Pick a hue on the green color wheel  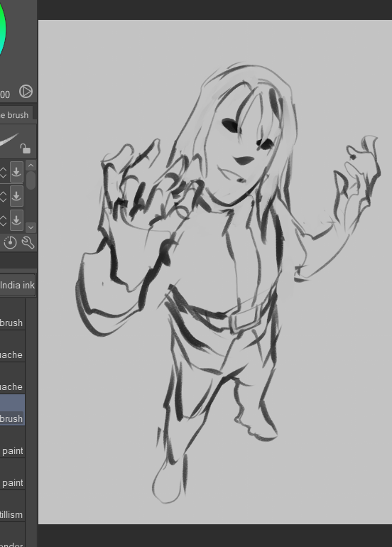[x=2, y=28]
